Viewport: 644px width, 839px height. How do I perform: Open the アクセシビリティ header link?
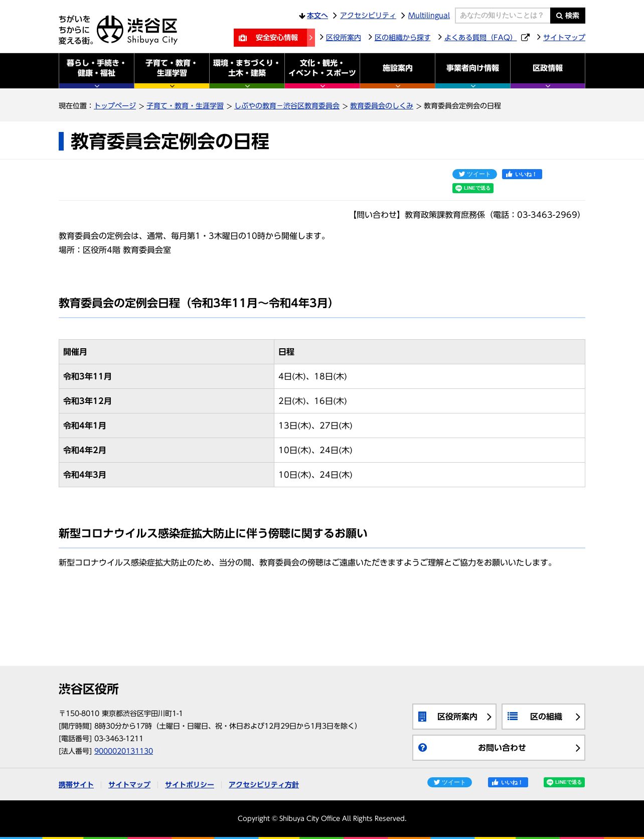coord(368,16)
